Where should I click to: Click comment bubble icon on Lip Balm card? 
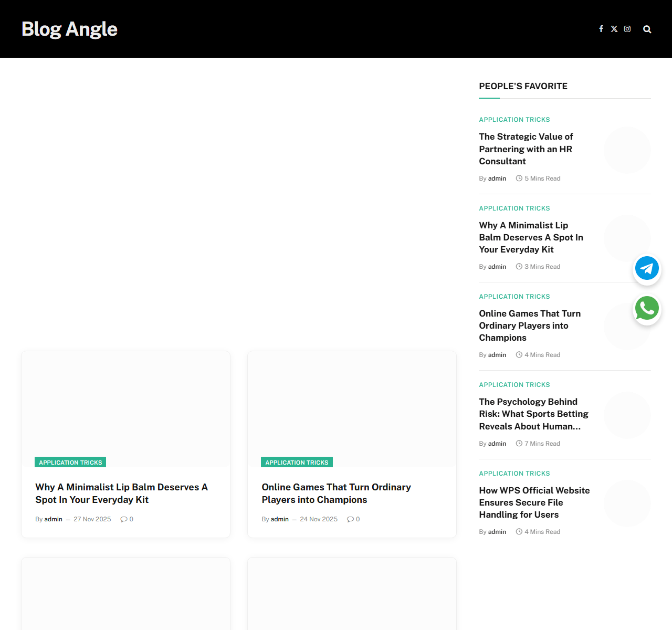click(x=124, y=519)
